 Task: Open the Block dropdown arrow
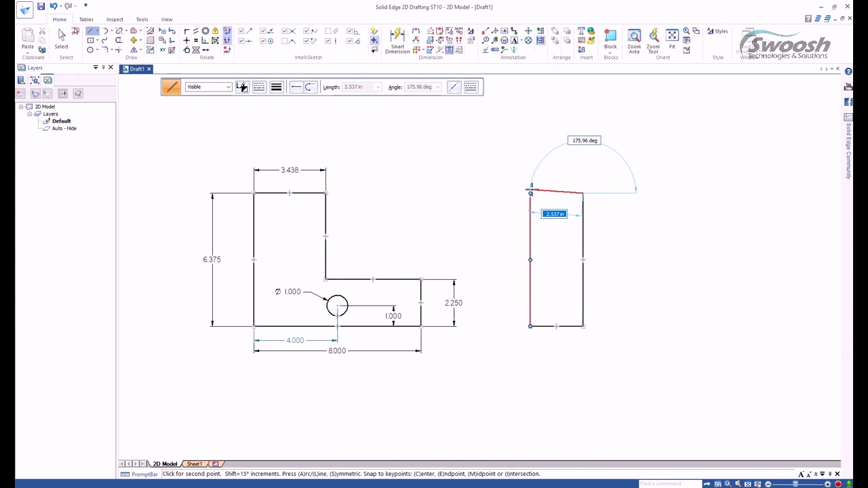pos(610,52)
